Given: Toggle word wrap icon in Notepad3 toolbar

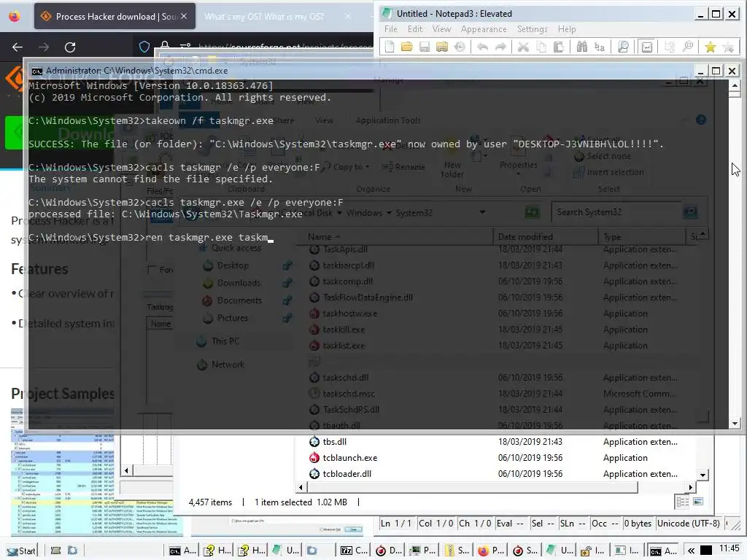Looking at the screenshot, I should coord(647,47).
